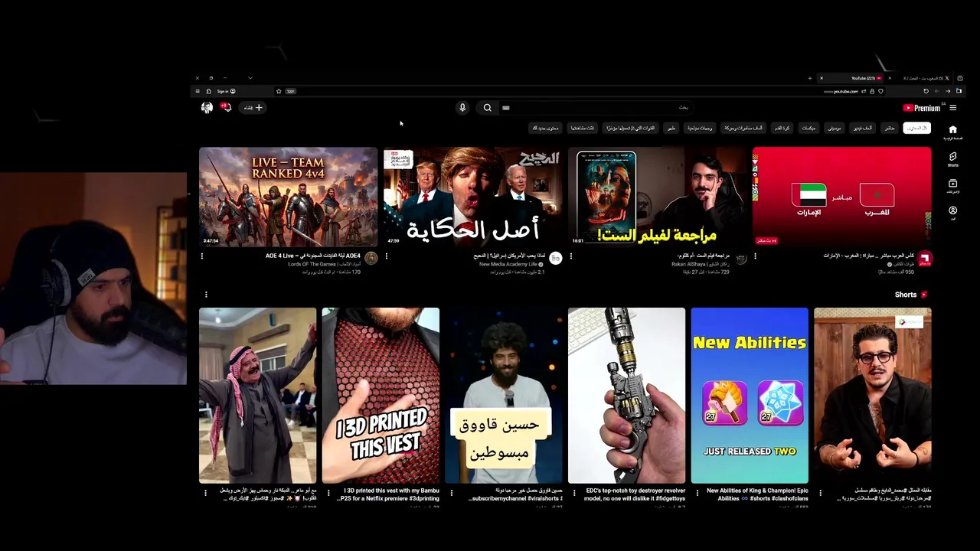The height and width of the screenshot is (551, 980).
Task: Click the browser reload icon
Action: [926, 91]
